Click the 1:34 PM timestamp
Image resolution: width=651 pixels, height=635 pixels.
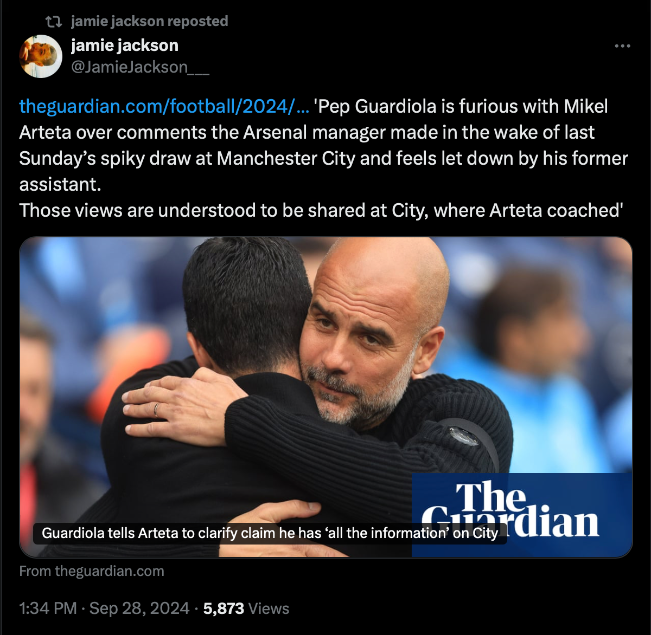[x=48, y=608]
